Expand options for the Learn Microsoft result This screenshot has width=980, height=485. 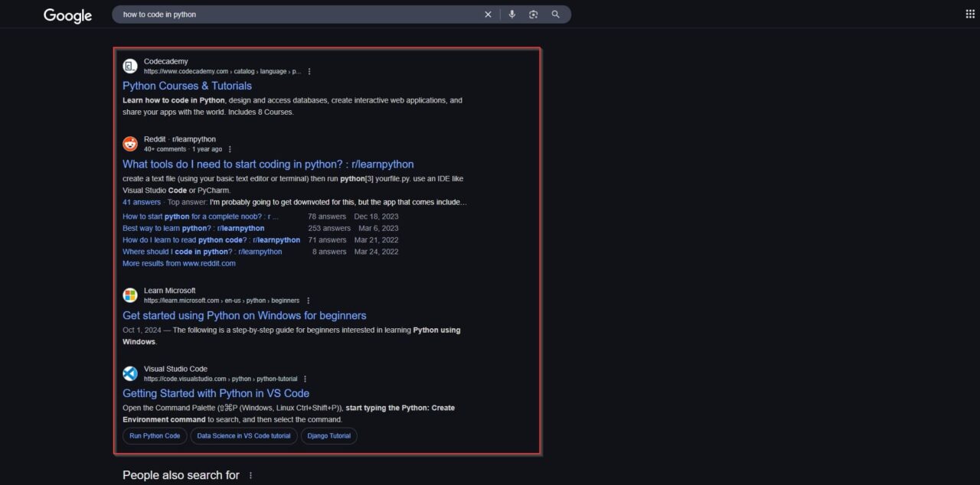tap(308, 300)
